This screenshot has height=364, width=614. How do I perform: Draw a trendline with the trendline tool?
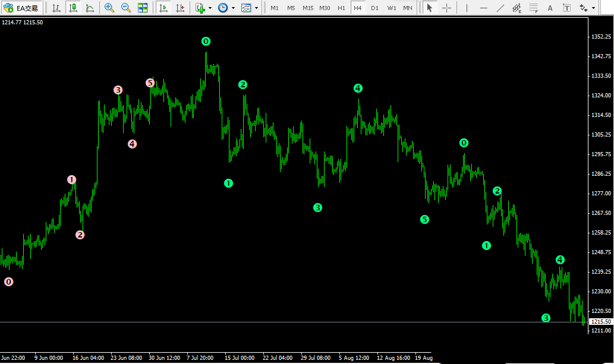tap(500, 8)
